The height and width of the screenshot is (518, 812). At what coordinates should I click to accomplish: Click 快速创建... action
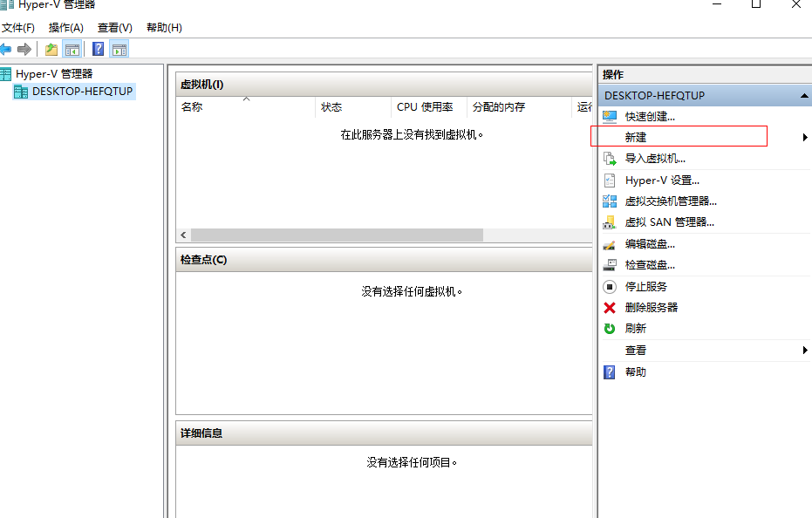pos(650,117)
